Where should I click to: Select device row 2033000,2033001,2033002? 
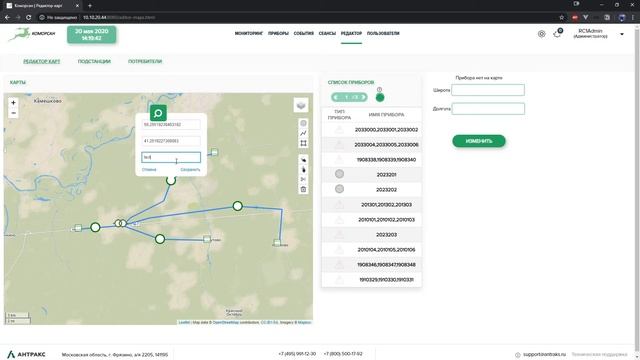pyautogui.click(x=372, y=130)
